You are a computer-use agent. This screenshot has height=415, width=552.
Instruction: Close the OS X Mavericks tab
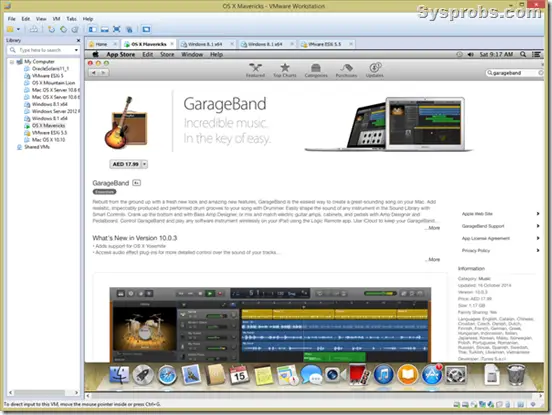pyautogui.click(x=172, y=44)
